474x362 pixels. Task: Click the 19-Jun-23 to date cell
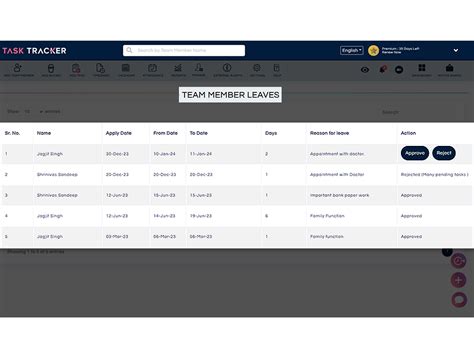(x=201, y=216)
